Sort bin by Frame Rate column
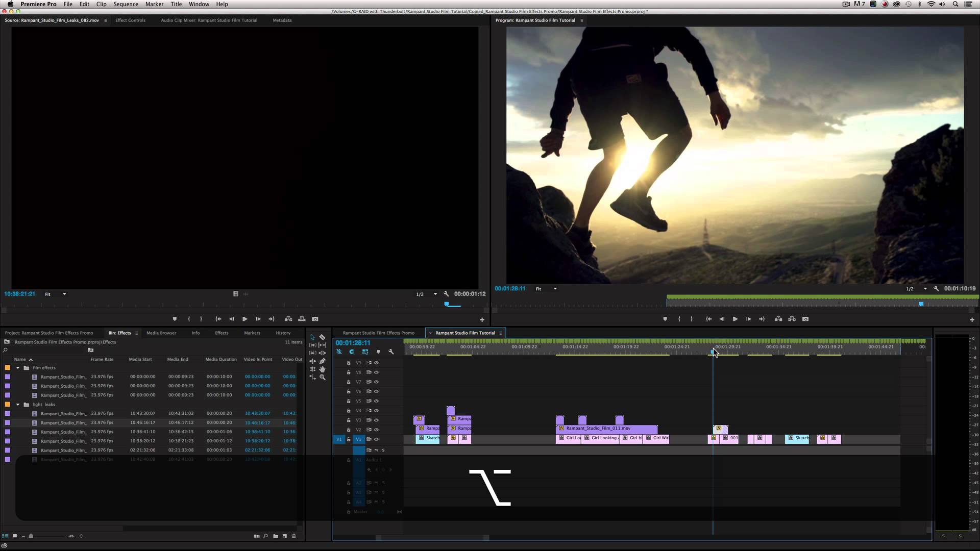 pos(102,360)
